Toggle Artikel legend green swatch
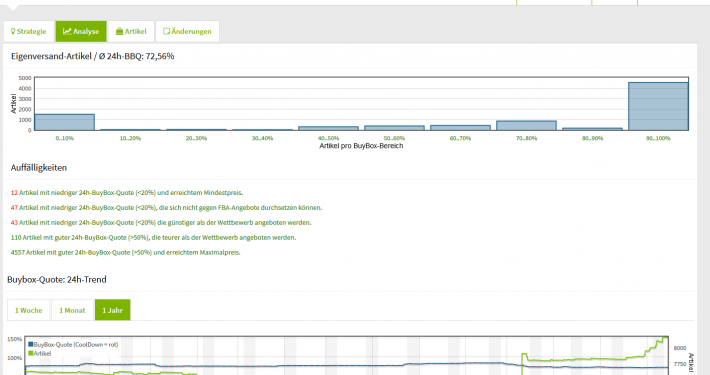710x375 pixels. click(31, 353)
